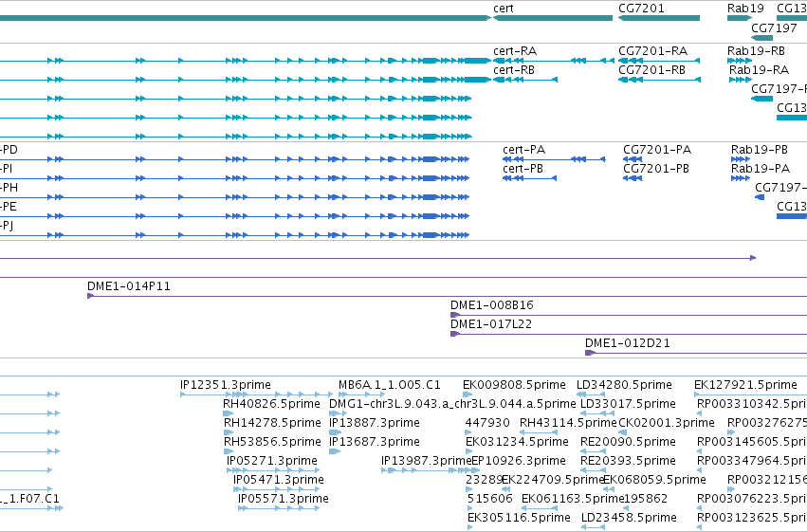Click the EK224709.5prime EST label

(x=552, y=480)
